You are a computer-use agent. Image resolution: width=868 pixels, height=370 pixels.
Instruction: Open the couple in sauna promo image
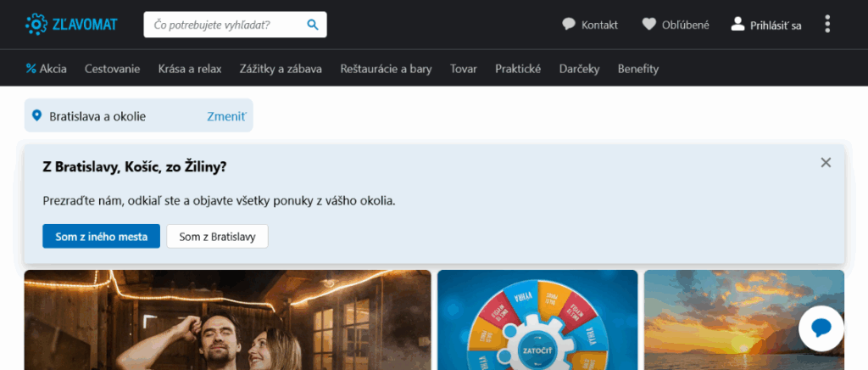tap(227, 320)
